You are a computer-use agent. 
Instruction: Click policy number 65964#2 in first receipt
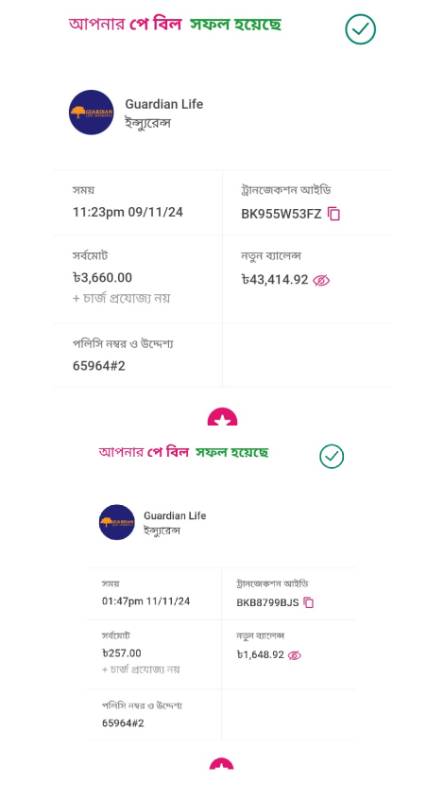pos(99,366)
